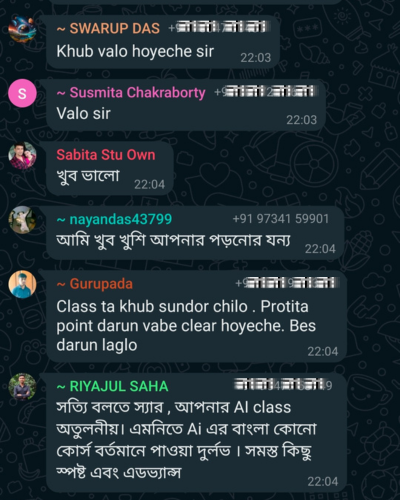Tap the RIYAJUL SAHA sender name
Viewport: 400px width, 500px height.
(113, 386)
